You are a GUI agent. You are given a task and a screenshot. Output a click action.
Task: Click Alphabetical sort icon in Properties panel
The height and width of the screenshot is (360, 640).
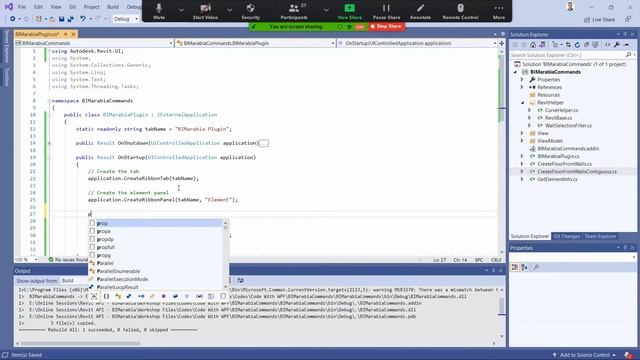click(x=524, y=267)
